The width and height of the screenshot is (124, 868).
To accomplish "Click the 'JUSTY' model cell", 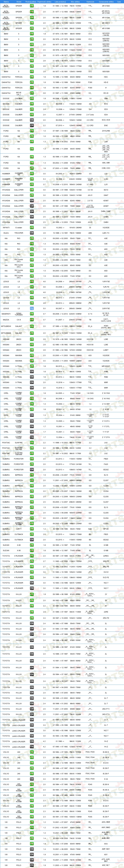I will pyautogui.click(x=19, y=529).
